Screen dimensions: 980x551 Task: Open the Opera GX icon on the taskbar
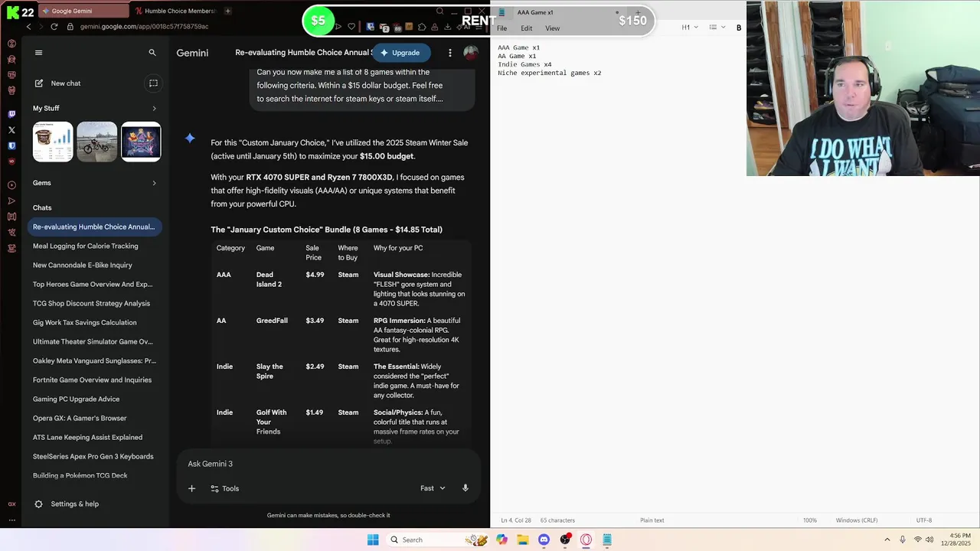(586, 540)
